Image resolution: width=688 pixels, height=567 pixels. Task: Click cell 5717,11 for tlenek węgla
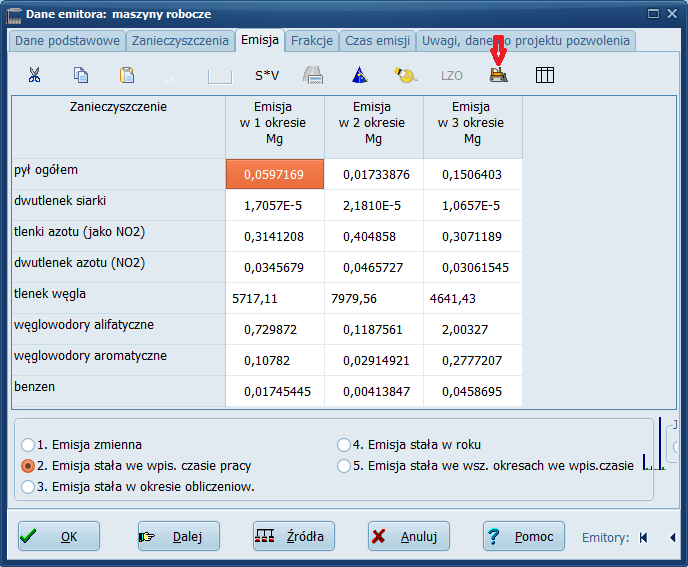click(x=275, y=298)
